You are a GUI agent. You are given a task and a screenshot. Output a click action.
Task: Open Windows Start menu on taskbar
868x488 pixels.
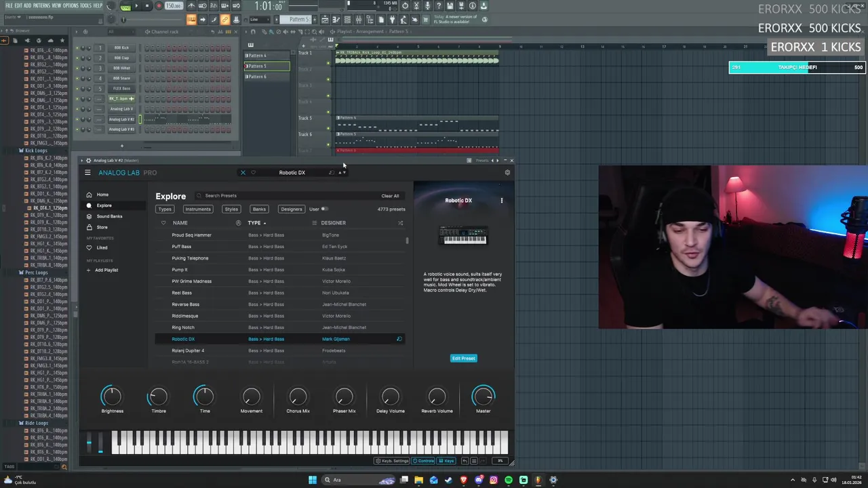click(313, 480)
